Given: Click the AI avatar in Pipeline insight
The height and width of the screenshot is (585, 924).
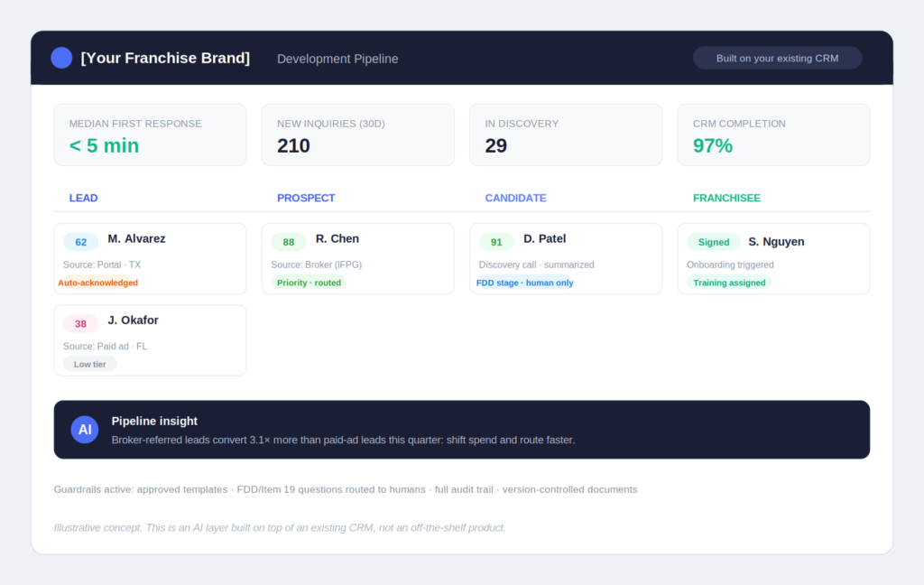Looking at the screenshot, I should (x=85, y=430).
